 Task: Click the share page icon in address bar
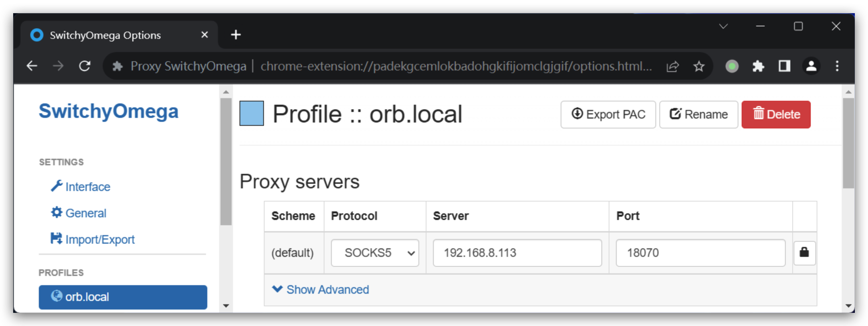[x=673, y=67]
